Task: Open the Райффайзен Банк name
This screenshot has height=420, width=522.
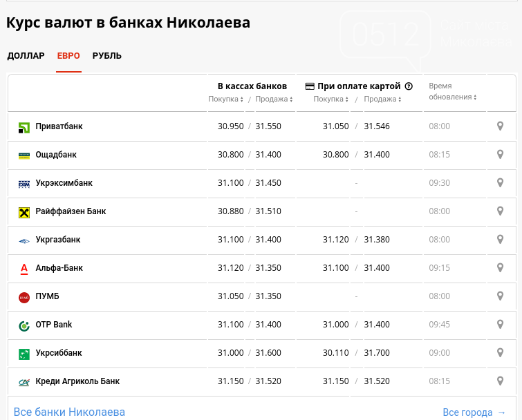Action: point(71,211)
